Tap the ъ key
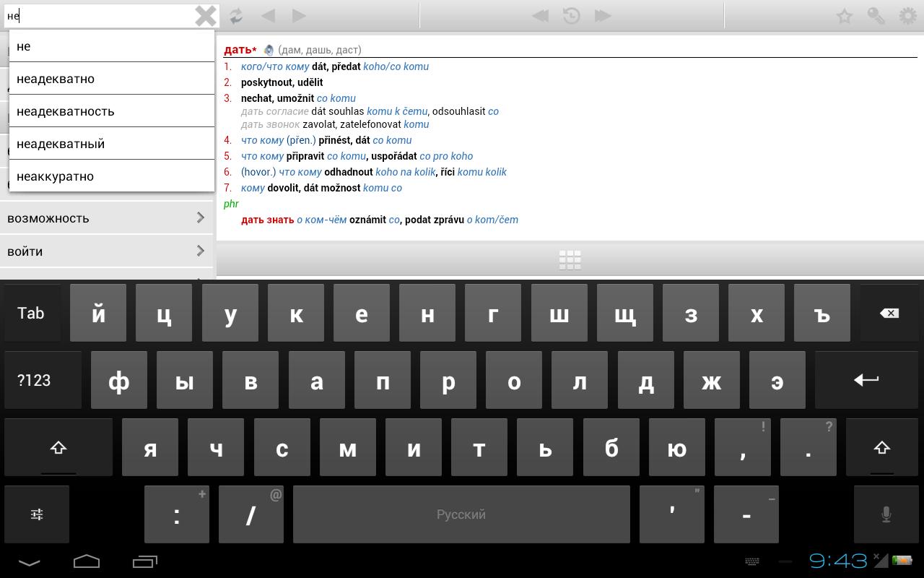Screen dimensions: 924x578 [x=822, y=313]
